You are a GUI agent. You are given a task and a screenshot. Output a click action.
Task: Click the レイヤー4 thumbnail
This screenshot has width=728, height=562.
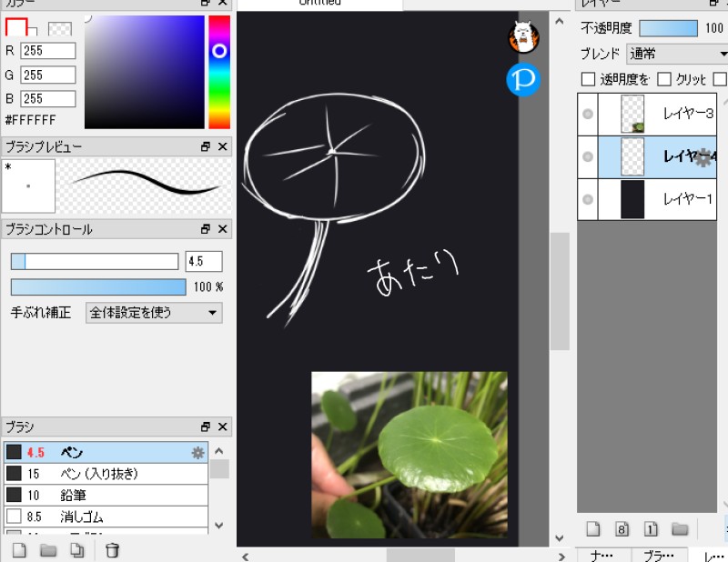632,156
